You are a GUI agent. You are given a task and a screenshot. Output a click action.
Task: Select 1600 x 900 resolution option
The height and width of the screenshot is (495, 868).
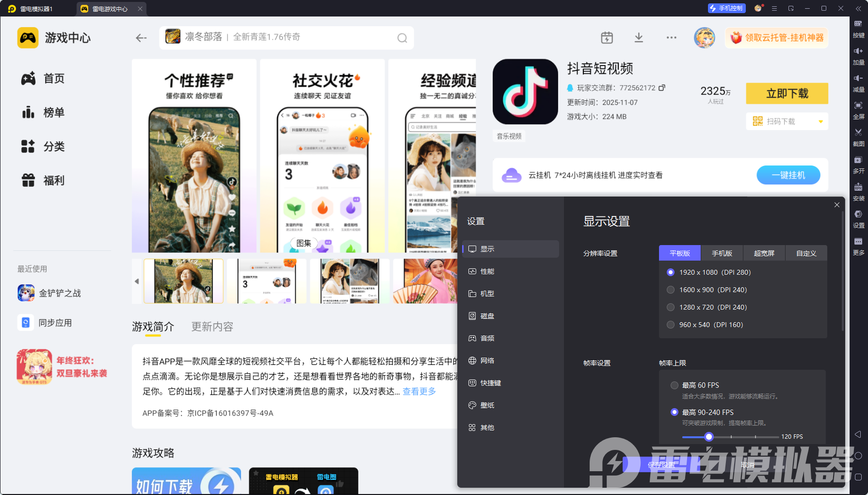(671, 290)
